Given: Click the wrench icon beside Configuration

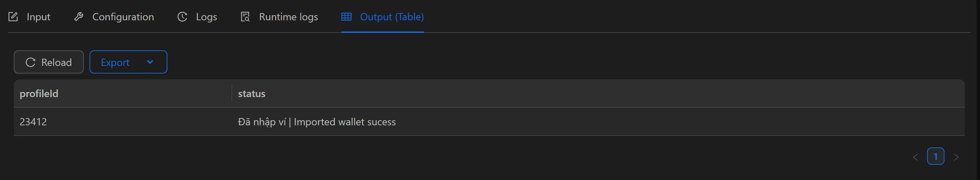Looking at the screenshot, I should [x=79, y=17].
